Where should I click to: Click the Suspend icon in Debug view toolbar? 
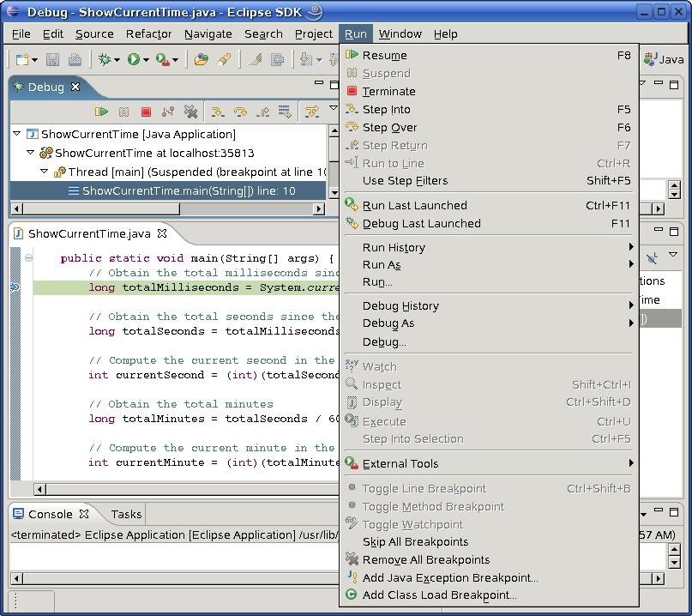pyautogui.click(x=123, y=112)
